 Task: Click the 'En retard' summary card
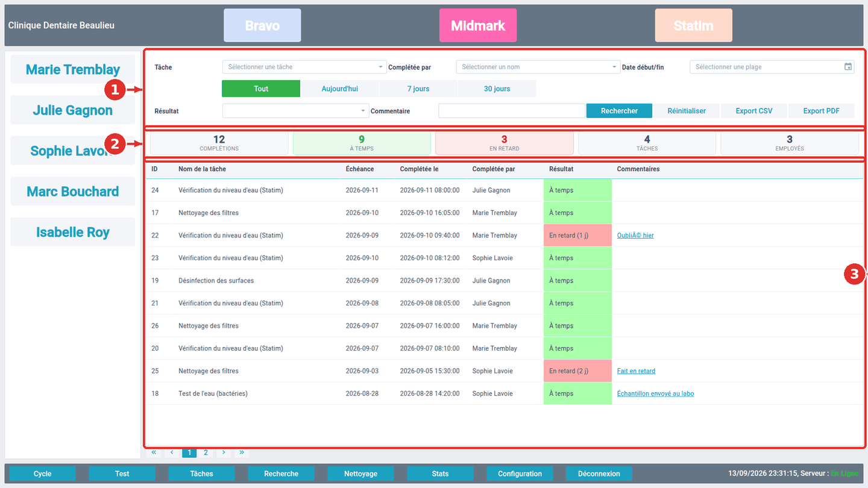(x=505, y=143)
